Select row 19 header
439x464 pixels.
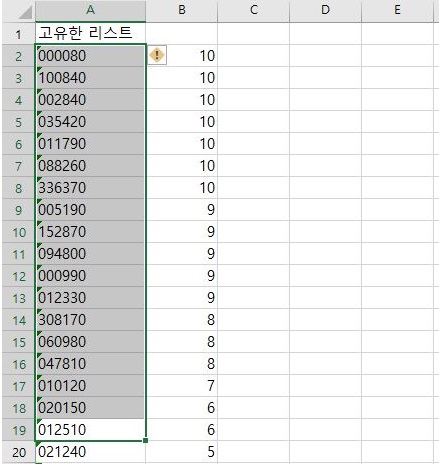18,430
